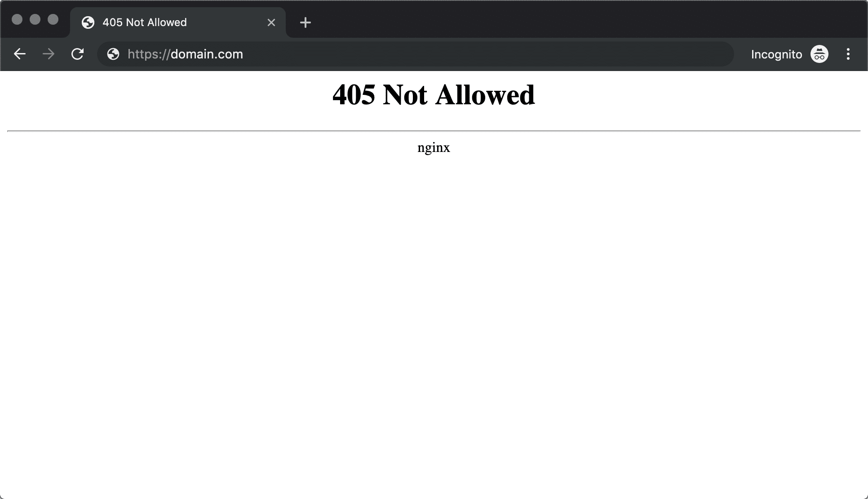
Task: Click the page reload icon
Action: (x=77, y=54)
